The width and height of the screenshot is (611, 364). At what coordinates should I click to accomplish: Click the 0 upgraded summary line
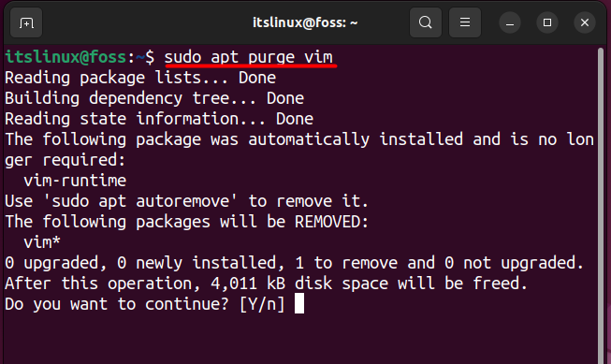point(294,263)
